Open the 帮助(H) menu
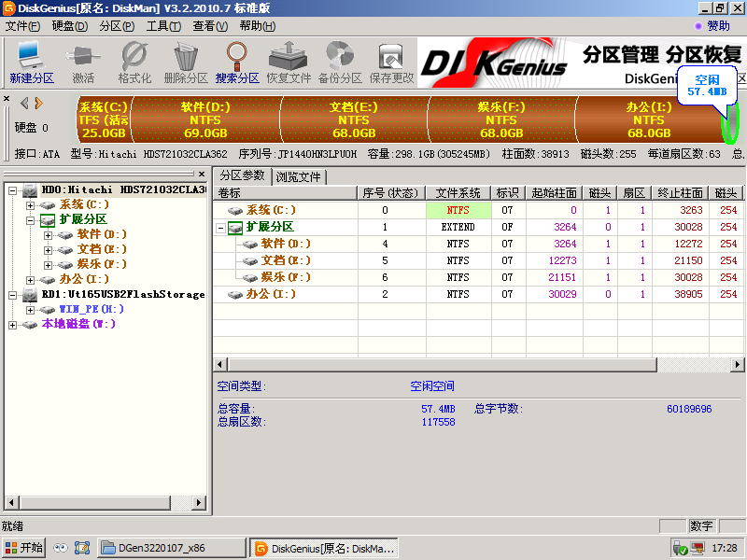 click(x=258, y=26)
